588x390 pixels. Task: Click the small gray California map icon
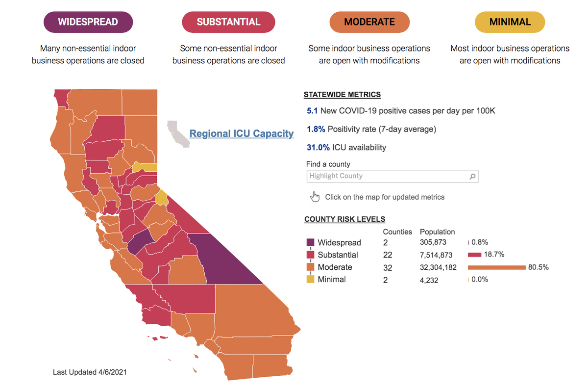coord(178,134)
